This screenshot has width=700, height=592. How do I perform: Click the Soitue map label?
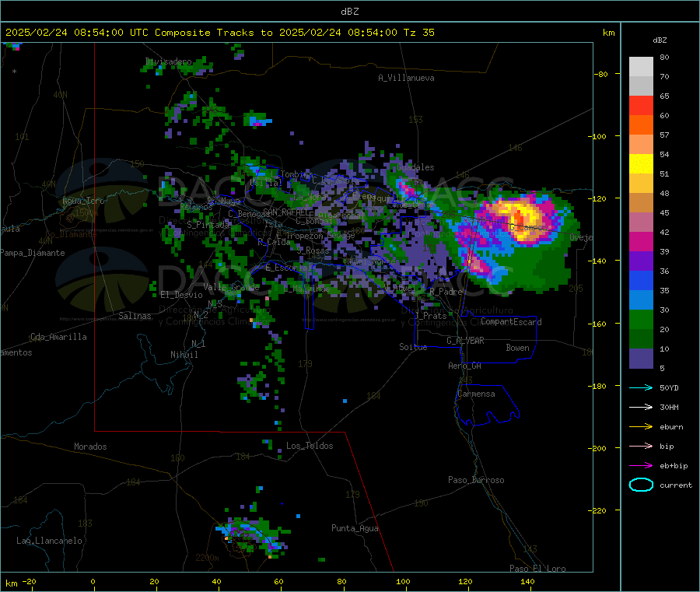coord(413,347)
